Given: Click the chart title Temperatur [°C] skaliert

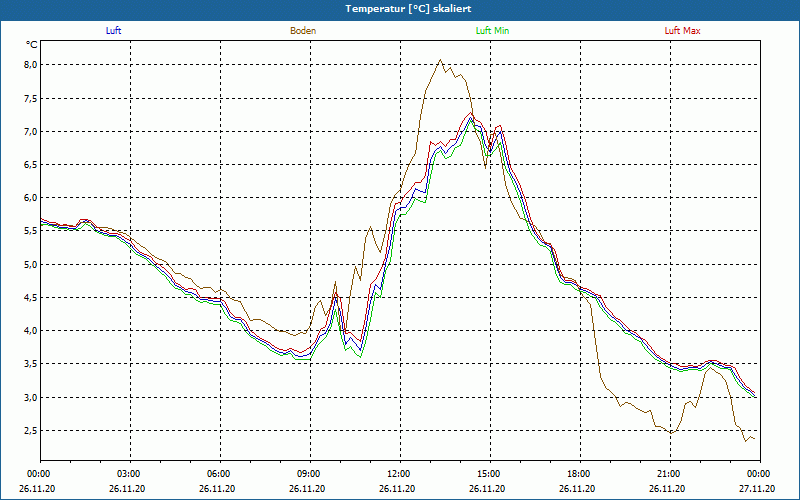Looking at the screenshot, I should click(408, 9).
